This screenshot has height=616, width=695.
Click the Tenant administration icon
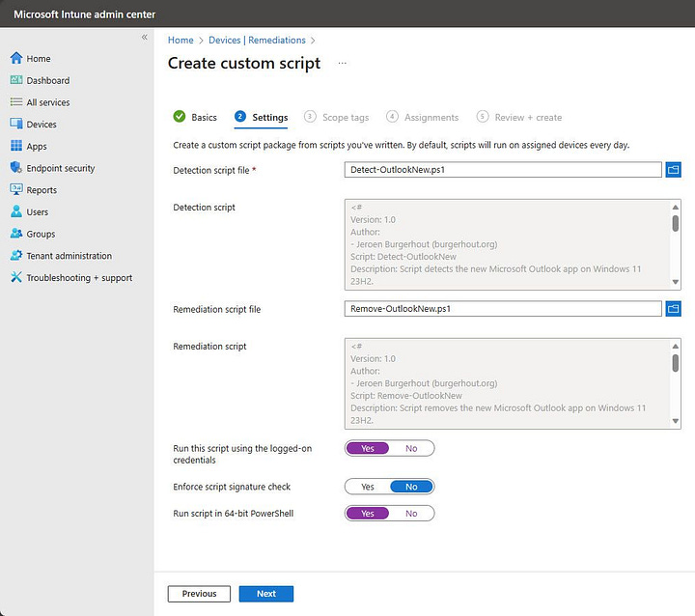16,256
